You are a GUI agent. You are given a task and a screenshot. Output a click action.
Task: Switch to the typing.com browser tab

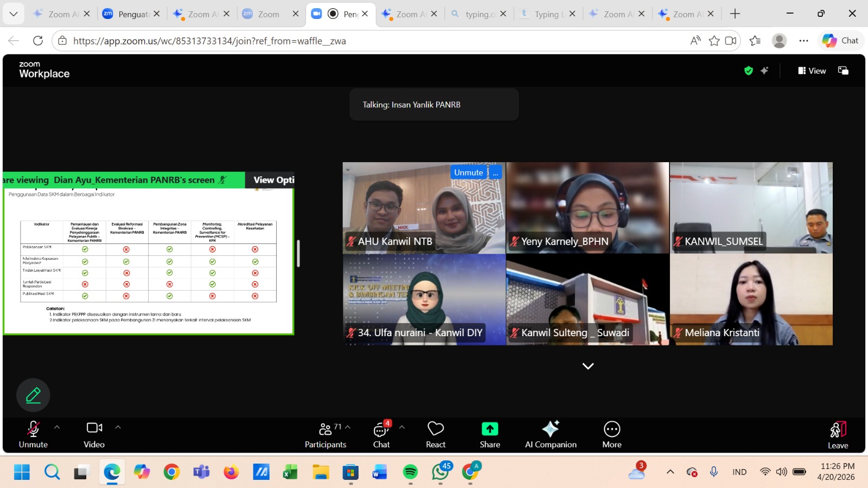477,14
